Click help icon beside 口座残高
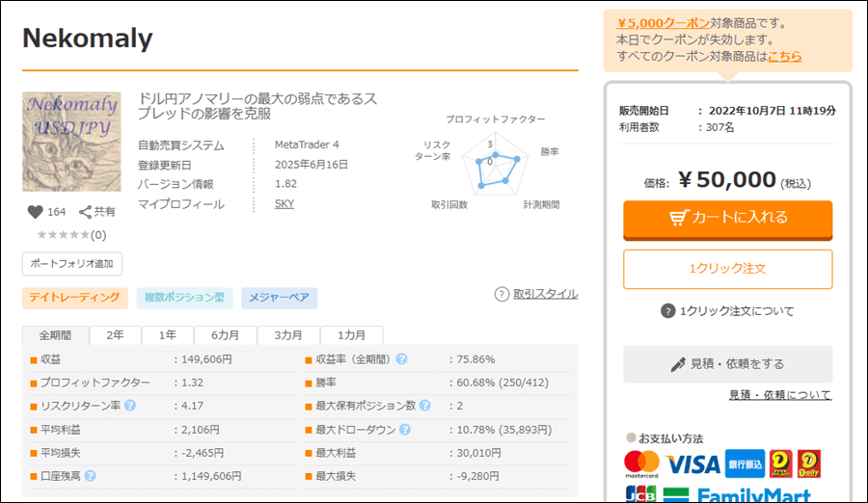 (90, 475)
